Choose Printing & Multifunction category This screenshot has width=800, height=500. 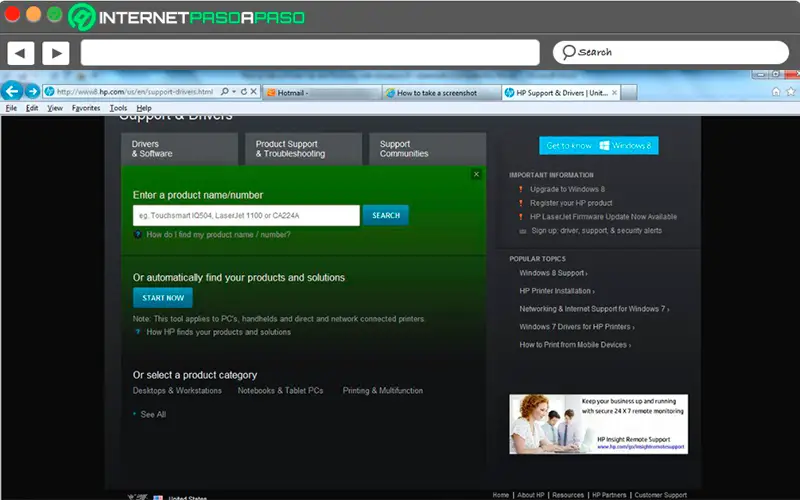pos(383,391)
